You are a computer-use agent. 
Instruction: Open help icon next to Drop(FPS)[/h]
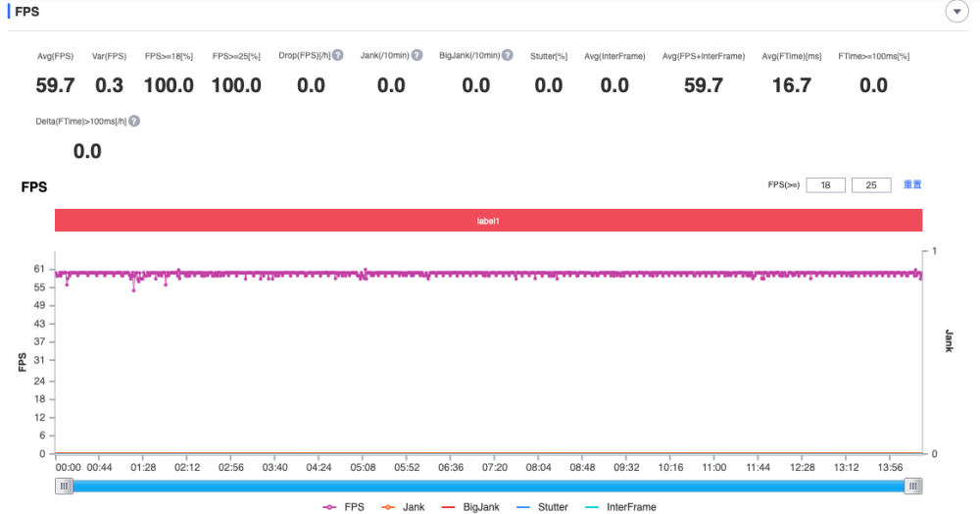tap(337, 55)
